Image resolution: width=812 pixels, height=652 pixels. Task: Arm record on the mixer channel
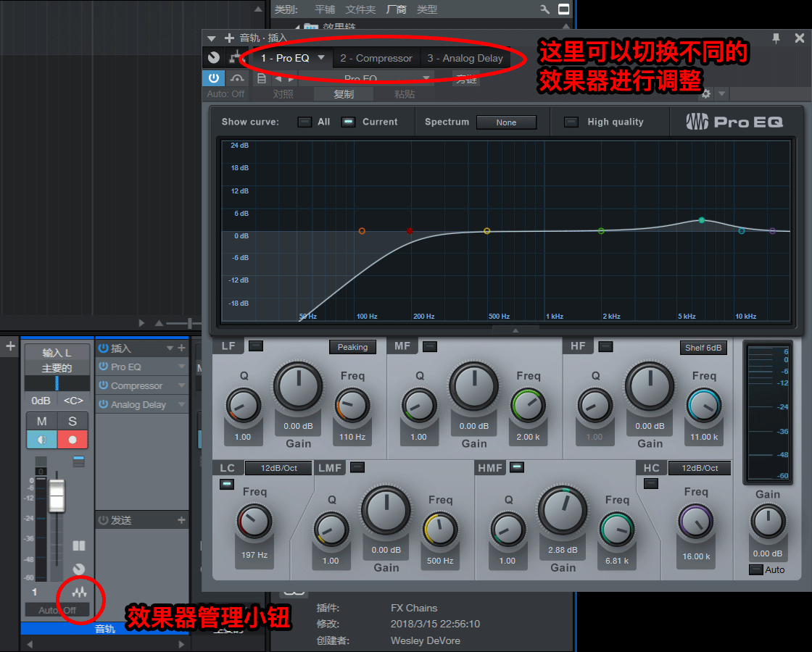pyautogui.click(x=72, y=440)
